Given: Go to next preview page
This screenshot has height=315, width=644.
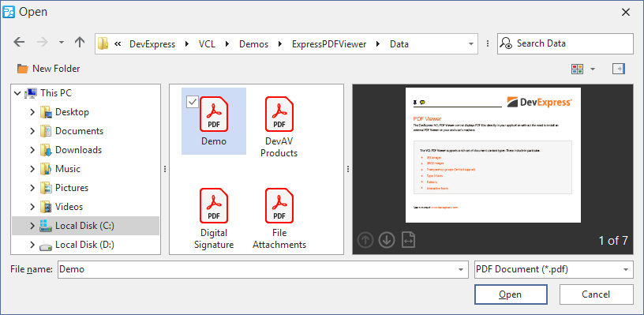Looking at the screenshot, I should point(387,240).
